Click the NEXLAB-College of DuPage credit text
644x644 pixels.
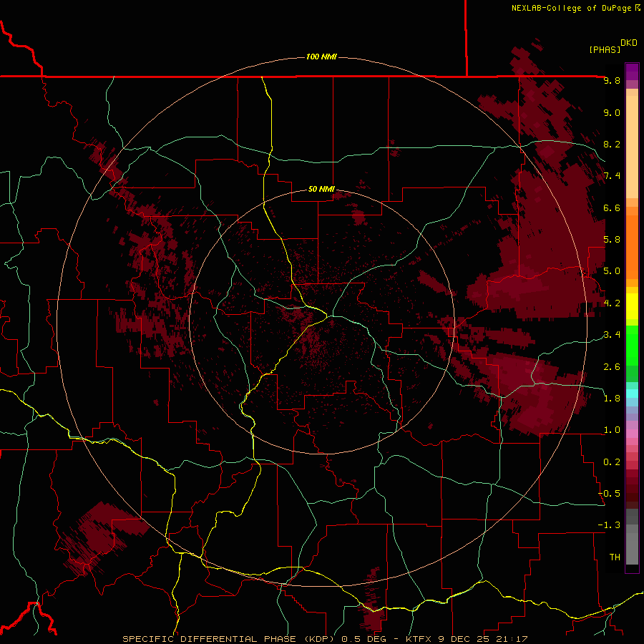point(572,8)
